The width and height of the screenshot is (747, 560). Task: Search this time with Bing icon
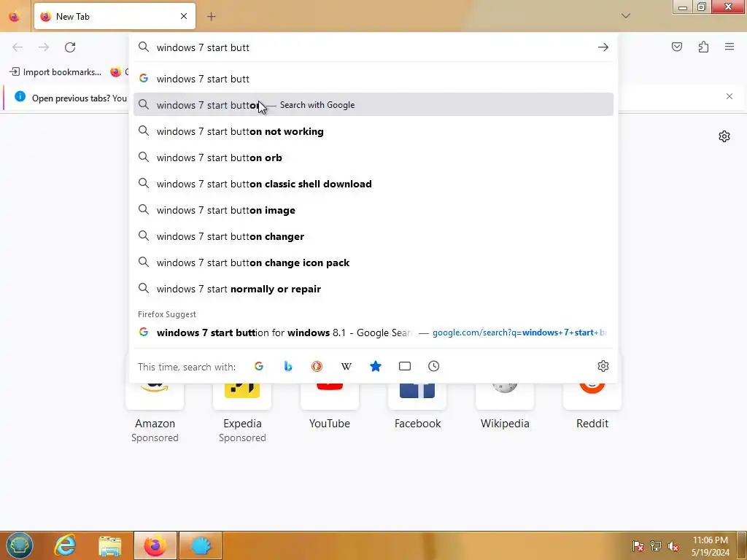tap(287, 366)
